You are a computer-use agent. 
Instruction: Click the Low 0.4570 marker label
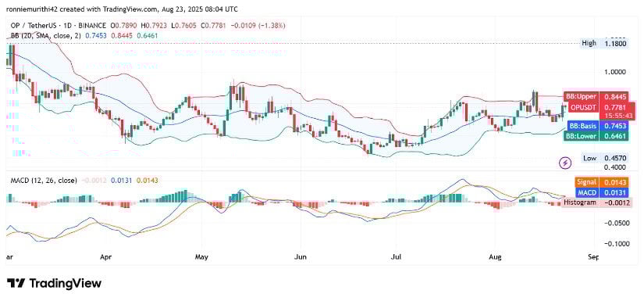tap(606, 158)
